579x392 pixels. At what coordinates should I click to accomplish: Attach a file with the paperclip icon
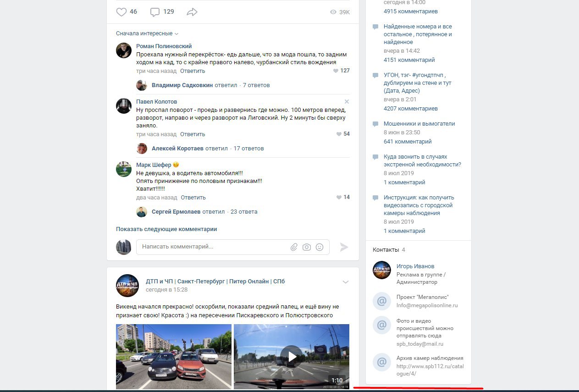coord(294,247)
